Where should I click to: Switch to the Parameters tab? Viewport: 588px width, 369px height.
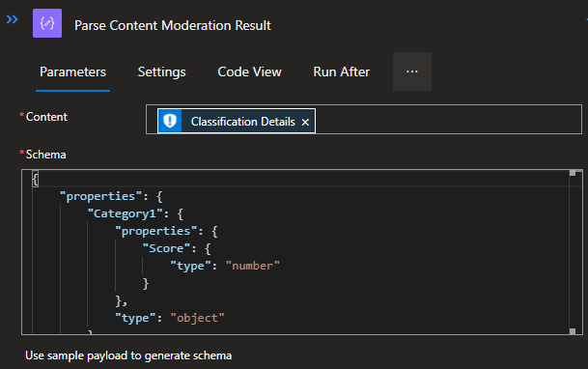[x=72, y=72]
